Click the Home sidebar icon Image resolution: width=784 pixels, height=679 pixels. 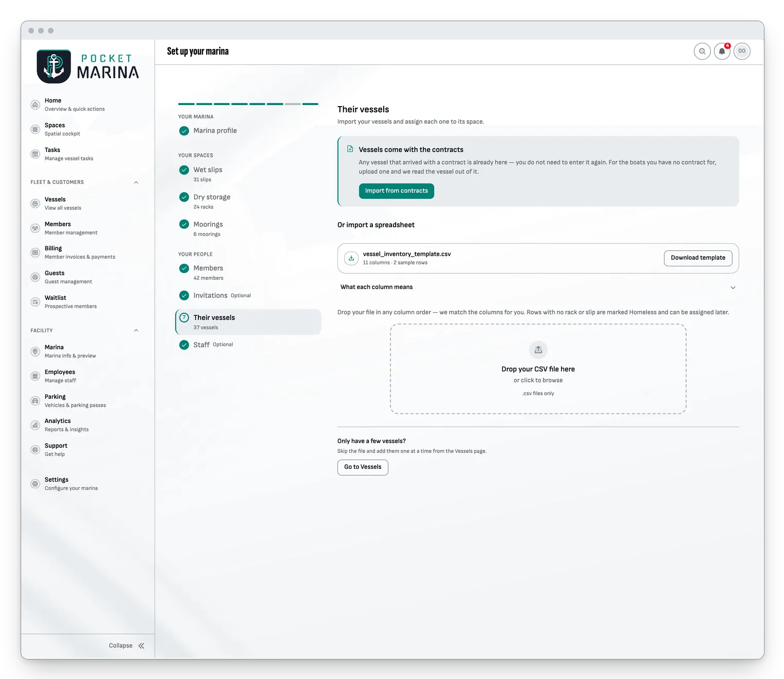(x=35, y=105)
